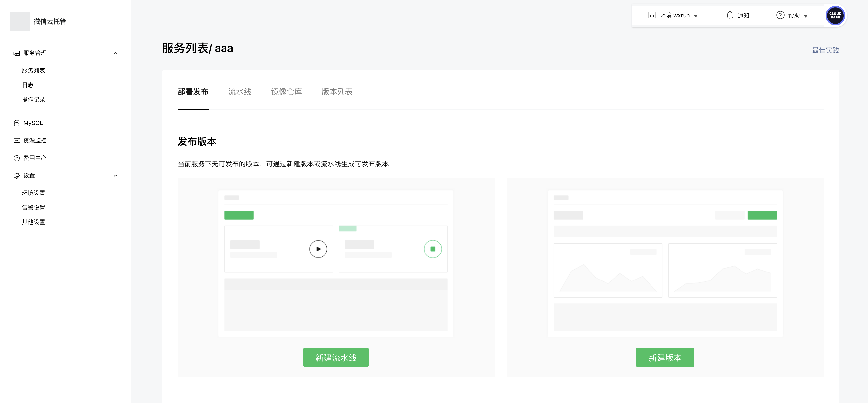Click the 新建版本 button

coord(665,357)
